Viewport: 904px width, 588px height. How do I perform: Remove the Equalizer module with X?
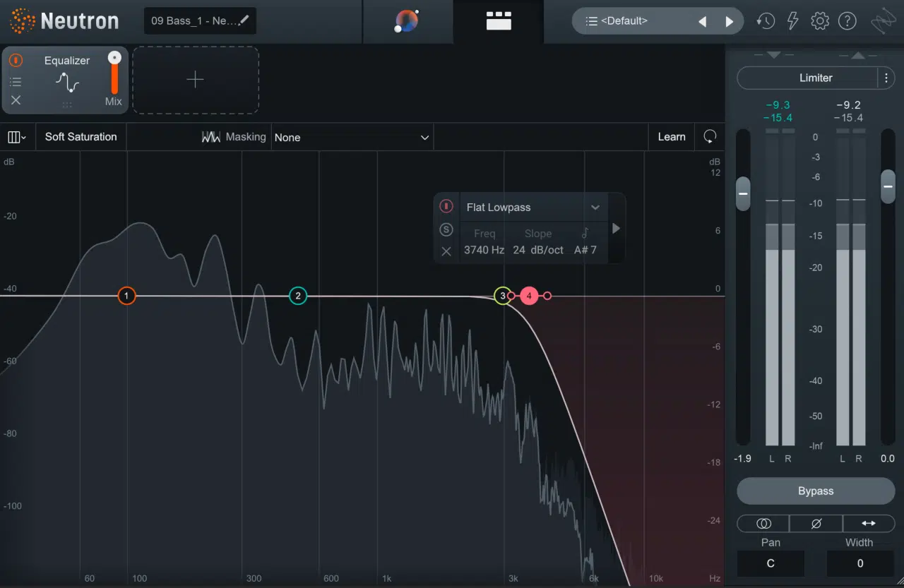point(16,100)
